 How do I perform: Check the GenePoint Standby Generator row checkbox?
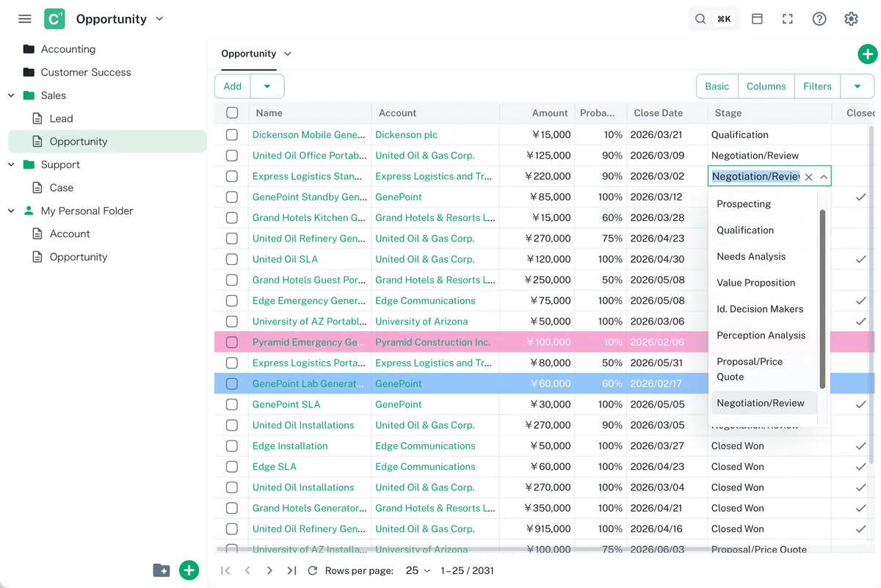click(232, 197)
